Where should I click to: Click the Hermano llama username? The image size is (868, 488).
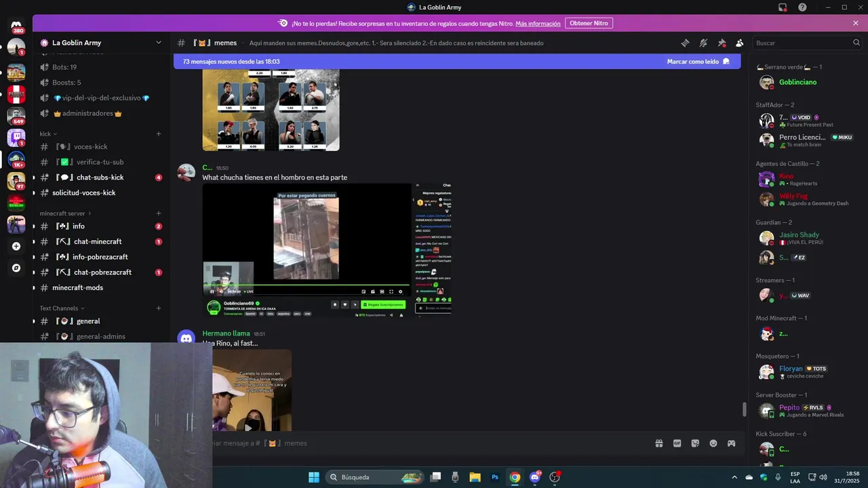(226, 333)
